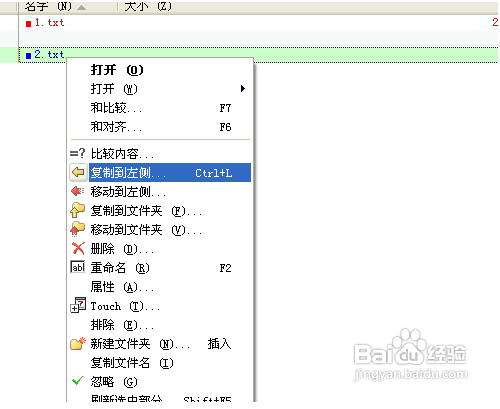Select the 1.txt file row
The height and width of the screenshot is (409, 500).
[x=258, y=23]
